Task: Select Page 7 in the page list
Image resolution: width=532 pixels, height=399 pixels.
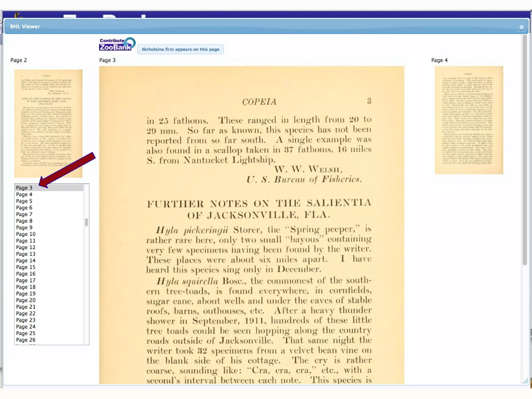Action: [24, 214]
